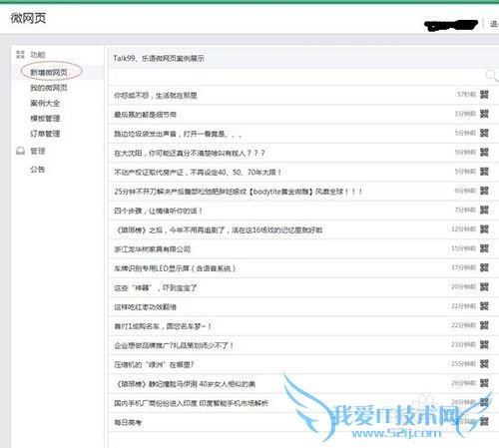The height and width of the screenshot is (448, 499).
Task: Click the 15分钟前 timestamp
Action: pyautogui.click(x=463, y=248)
